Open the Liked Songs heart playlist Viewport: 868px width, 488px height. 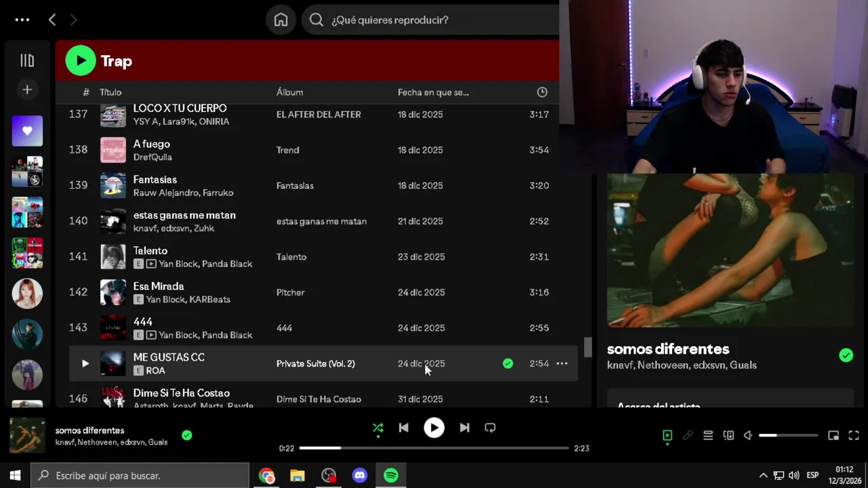coord(27,131)
